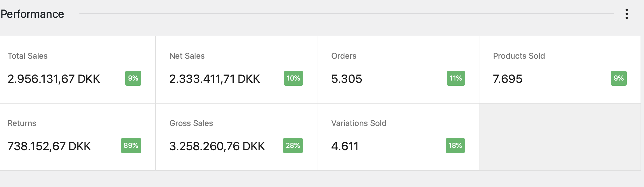Click the Total Sales card label
Image resolution: width=644 pixels, height=187 pixels.
(28, 56)
